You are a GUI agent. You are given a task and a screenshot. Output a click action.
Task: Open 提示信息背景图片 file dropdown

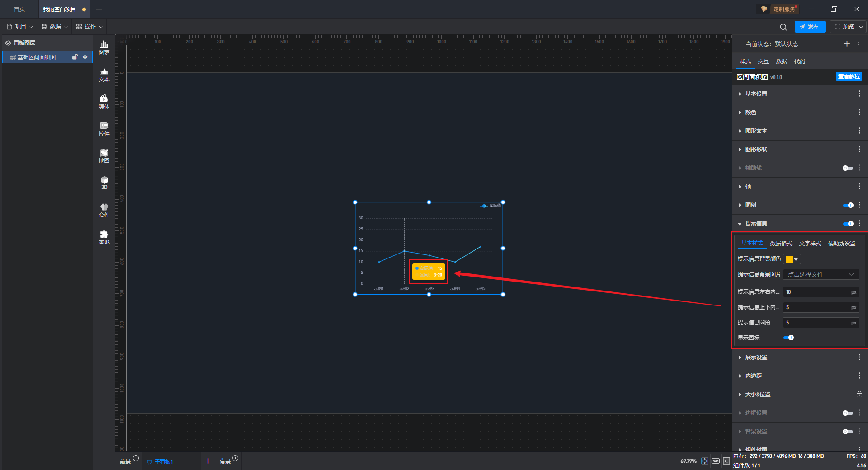(821, 274)
